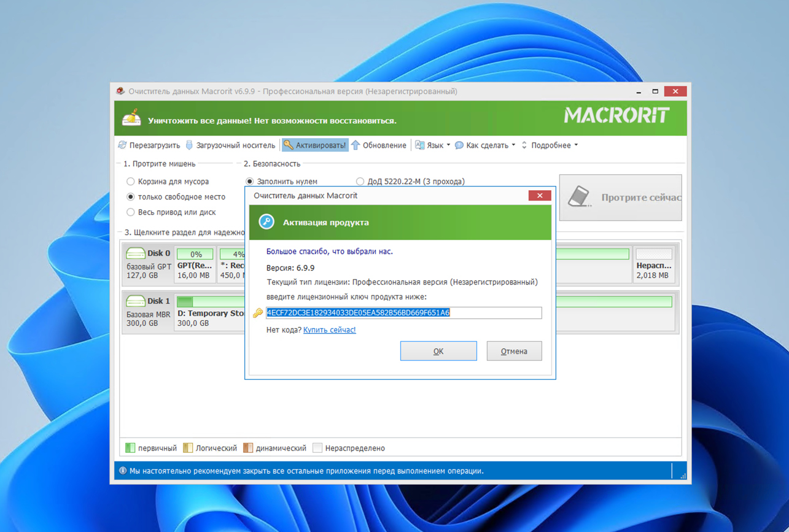
Task: Follow the Купить сейчас! link
Action: coord(329,330)
